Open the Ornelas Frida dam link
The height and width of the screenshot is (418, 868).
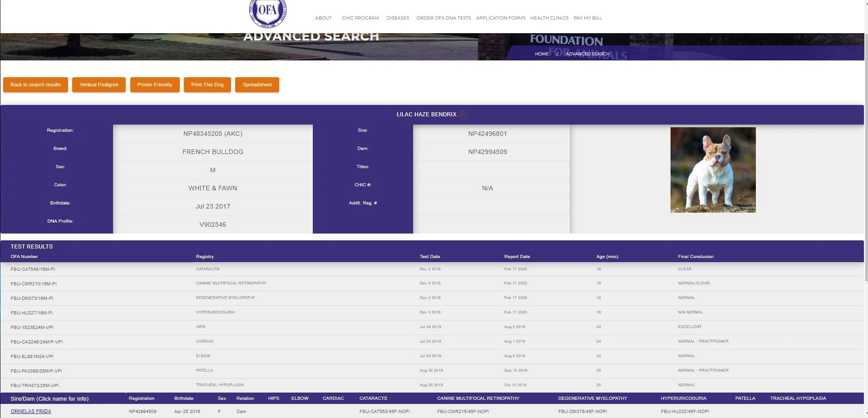(x=31, y=412)
